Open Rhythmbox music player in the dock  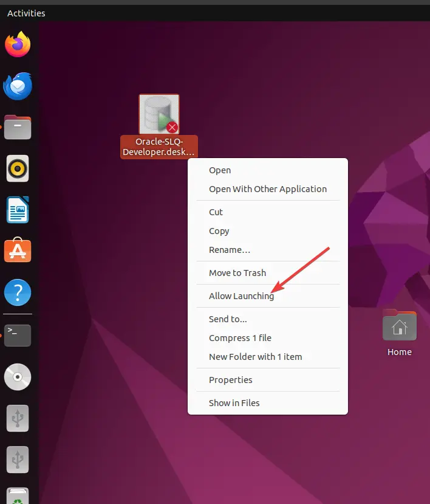pos(18,168)
